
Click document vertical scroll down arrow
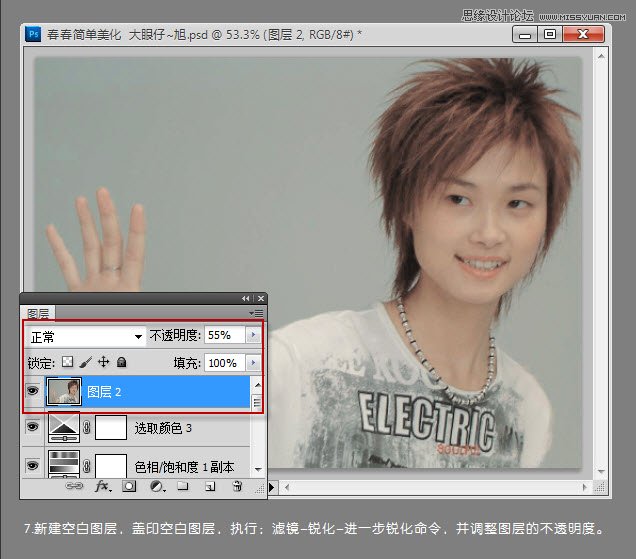click(601, 471)
